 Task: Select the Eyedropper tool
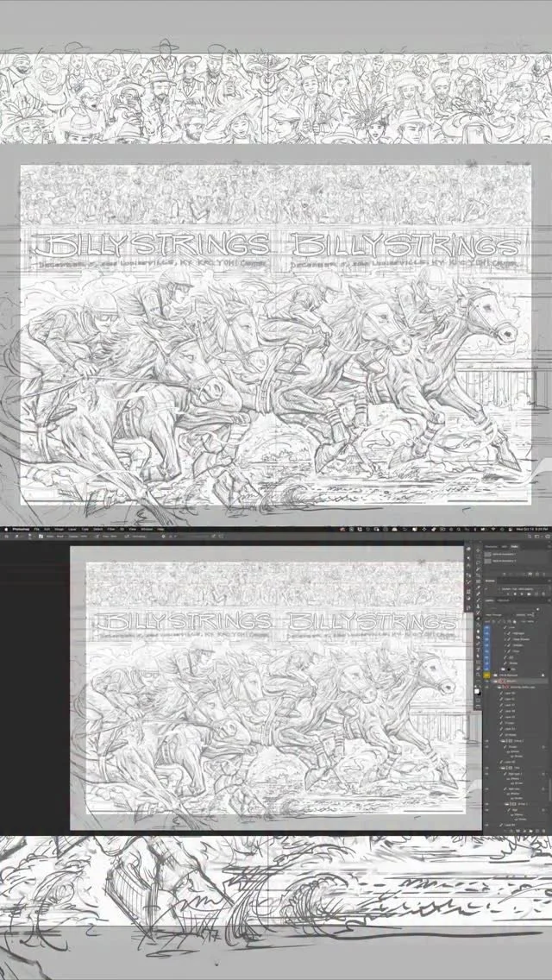pyautogui.click(x=478, y=587)
